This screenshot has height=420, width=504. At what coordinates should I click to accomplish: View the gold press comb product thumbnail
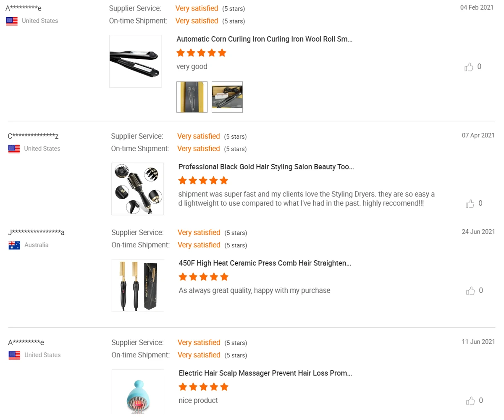138,286
